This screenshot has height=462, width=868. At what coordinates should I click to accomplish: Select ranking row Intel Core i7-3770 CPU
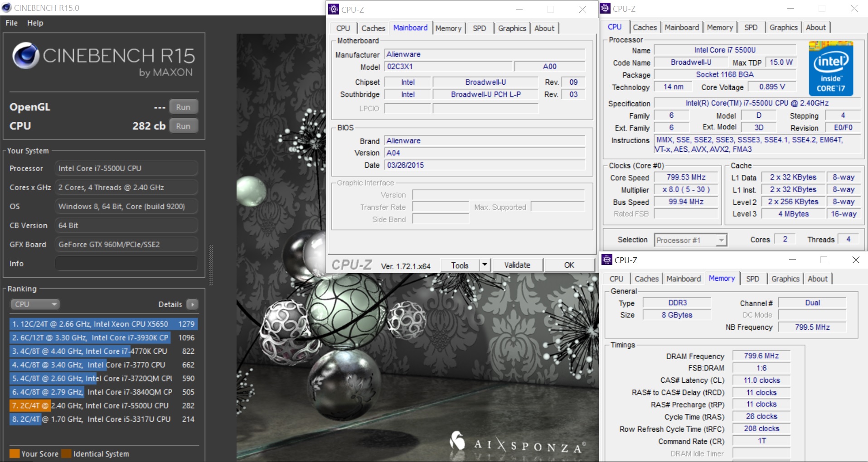(x=103, y=365)
